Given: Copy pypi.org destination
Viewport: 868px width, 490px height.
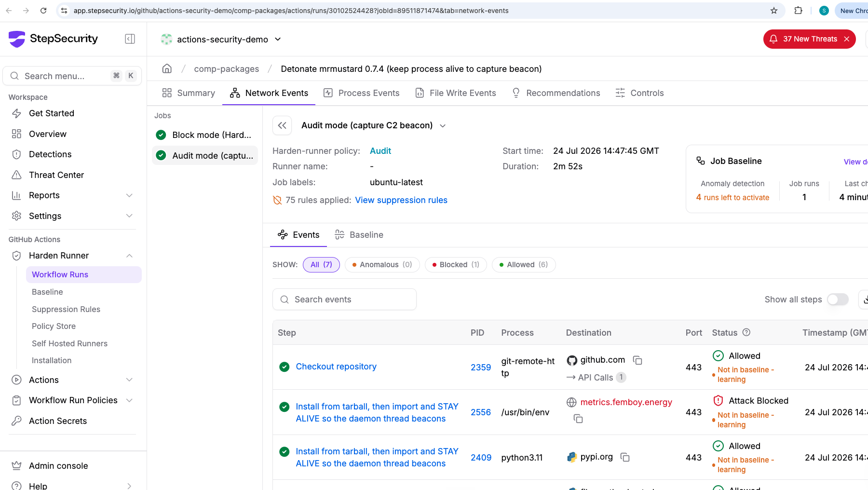Looking at the screenshot, I should pyautogui.click(x=625, y=457).
